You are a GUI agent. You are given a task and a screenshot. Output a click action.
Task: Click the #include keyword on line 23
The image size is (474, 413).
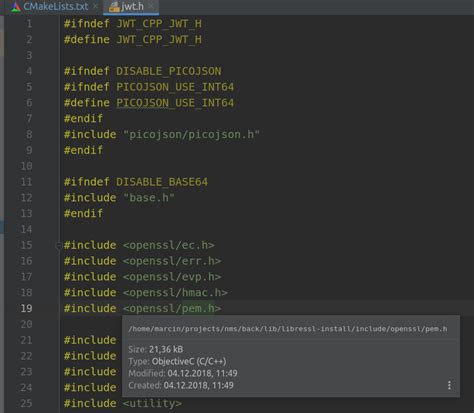[90, 372]
